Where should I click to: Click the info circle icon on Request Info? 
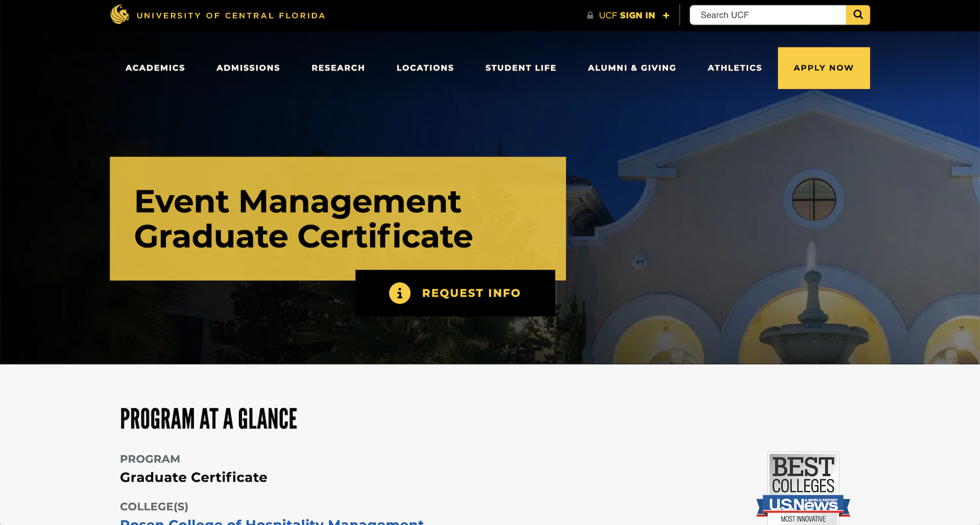click(x=400, y=293)
